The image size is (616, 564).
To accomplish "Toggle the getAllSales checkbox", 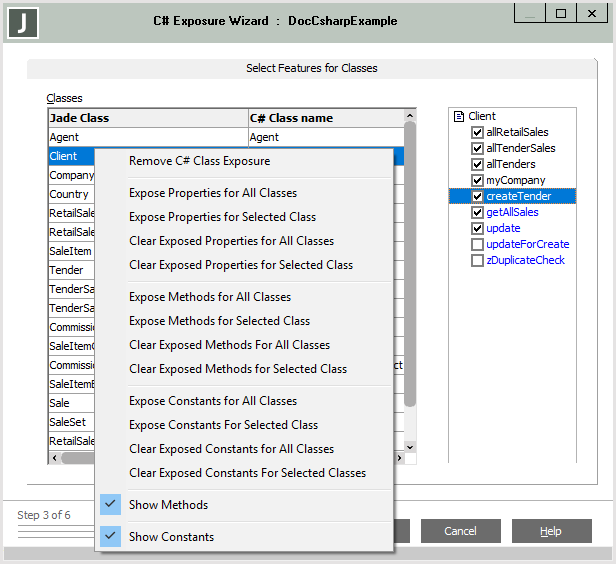I will click(x=477, y=212).
